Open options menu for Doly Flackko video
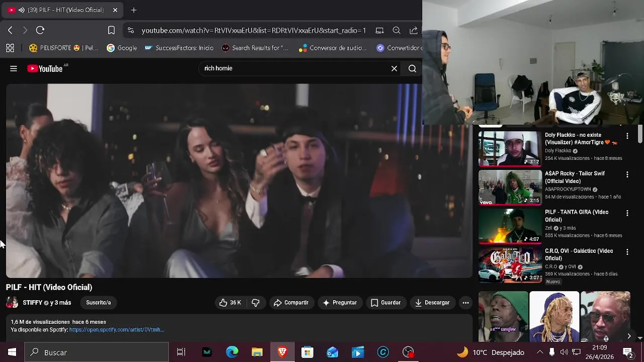The width and height of the screenshot is (644, 362). tap(627, 136)
